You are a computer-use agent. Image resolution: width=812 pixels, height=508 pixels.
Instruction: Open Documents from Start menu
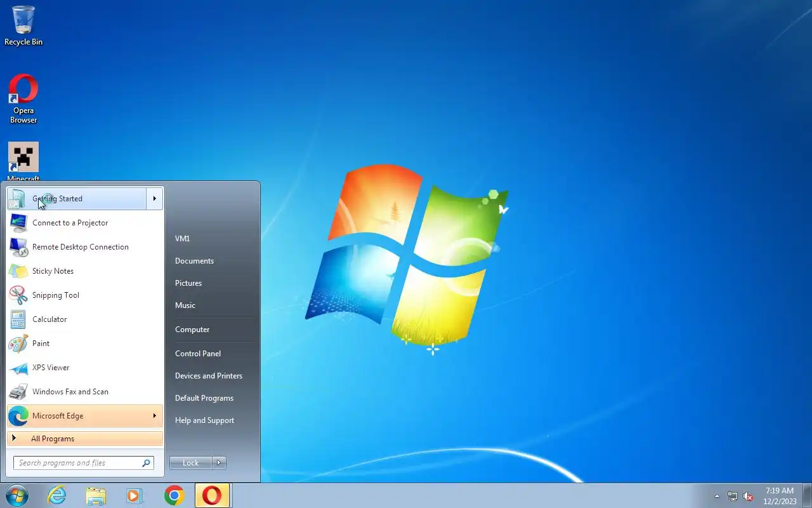pos(194,261)
